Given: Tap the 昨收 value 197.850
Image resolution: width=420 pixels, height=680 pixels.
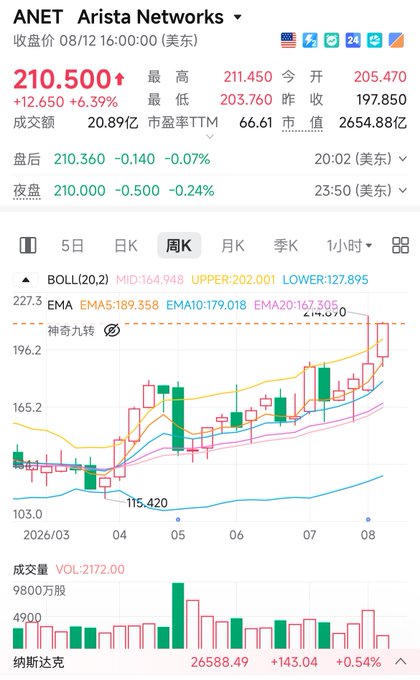Looking at the screenshot, I should coord(381,100).
